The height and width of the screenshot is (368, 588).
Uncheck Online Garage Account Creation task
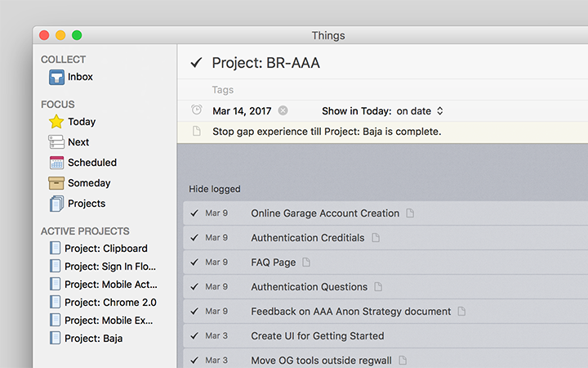194,213
